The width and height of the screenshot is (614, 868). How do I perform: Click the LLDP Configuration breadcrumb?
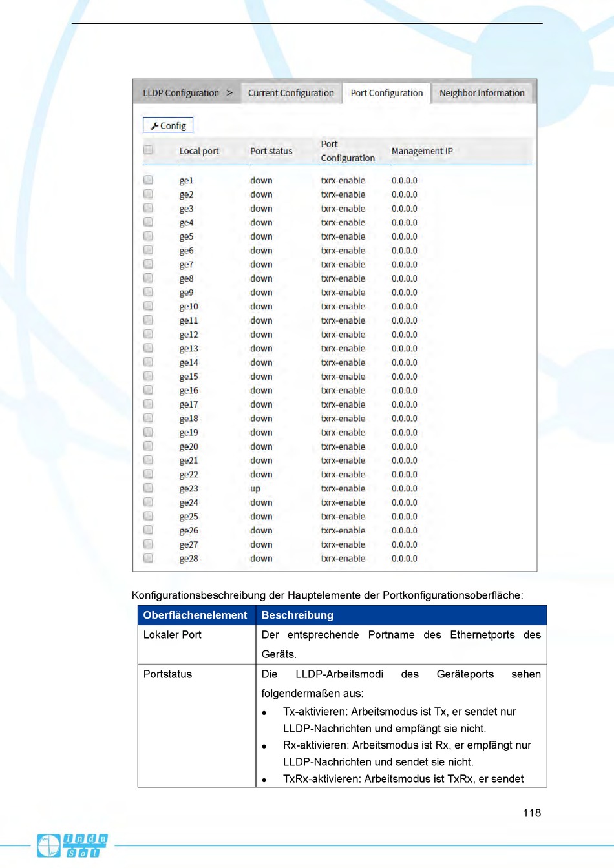coord(181,93)
